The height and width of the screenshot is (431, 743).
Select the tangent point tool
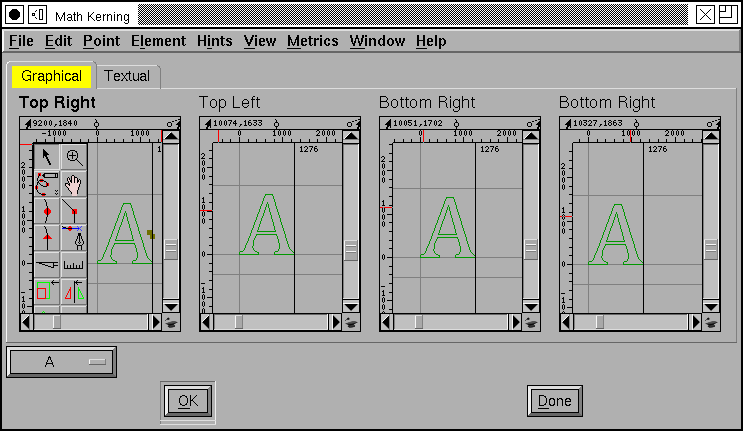point(47,238)
